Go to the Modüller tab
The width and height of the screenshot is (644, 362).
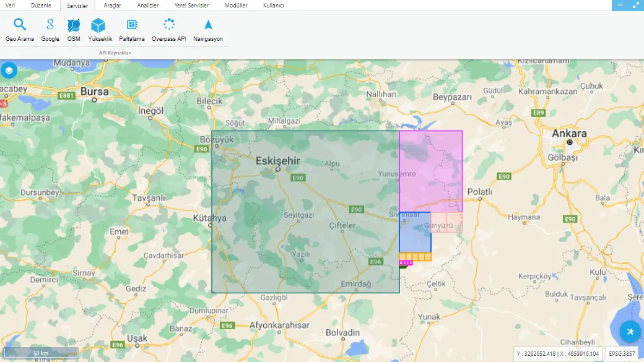coord(236,6)
